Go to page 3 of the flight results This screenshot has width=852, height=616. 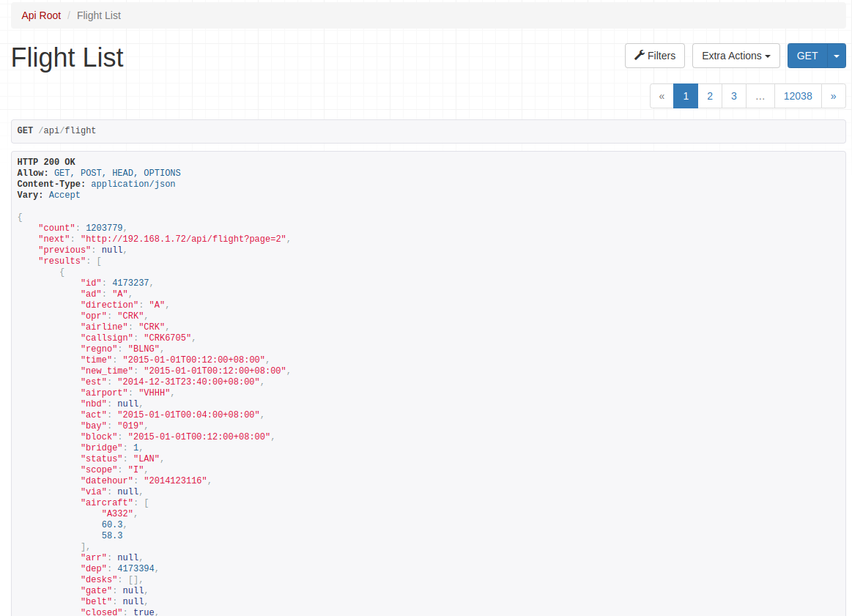point(733,96)
